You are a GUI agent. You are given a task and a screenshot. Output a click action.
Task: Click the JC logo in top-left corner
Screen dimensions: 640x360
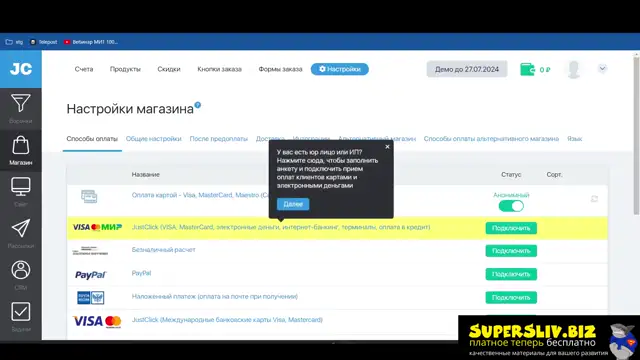(x=20, y=69)
